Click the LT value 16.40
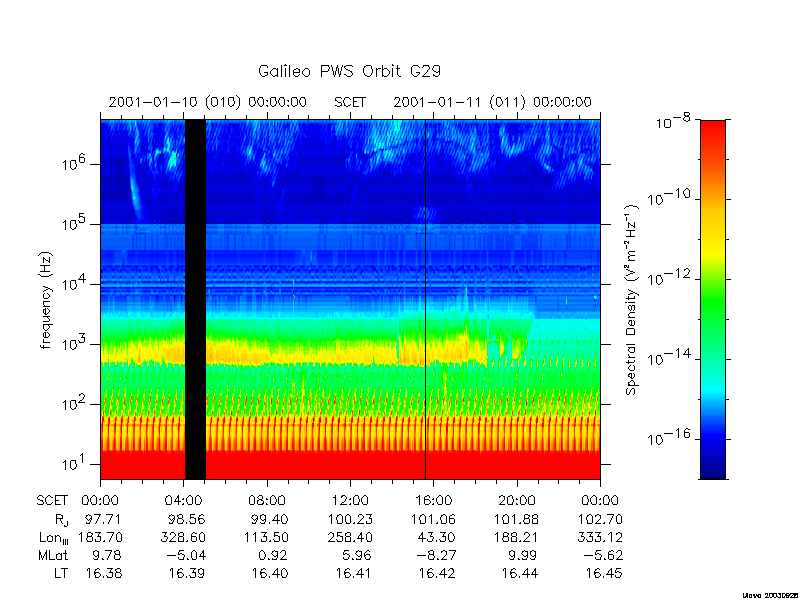The height and width of the screenshot is (600, 800). 270,573
